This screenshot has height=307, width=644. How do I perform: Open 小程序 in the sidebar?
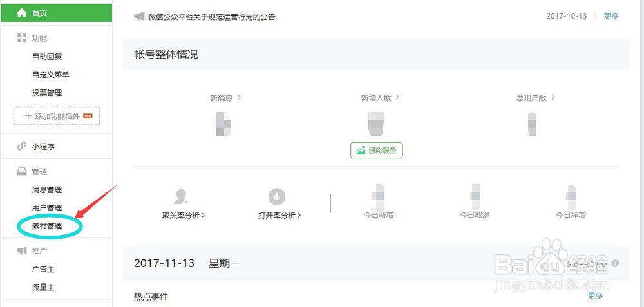[43, 147]
